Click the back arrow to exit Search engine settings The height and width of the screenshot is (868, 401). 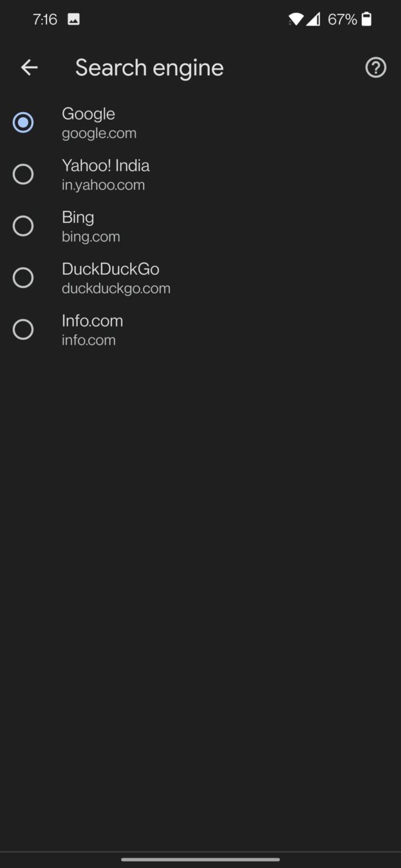(29, 67)
